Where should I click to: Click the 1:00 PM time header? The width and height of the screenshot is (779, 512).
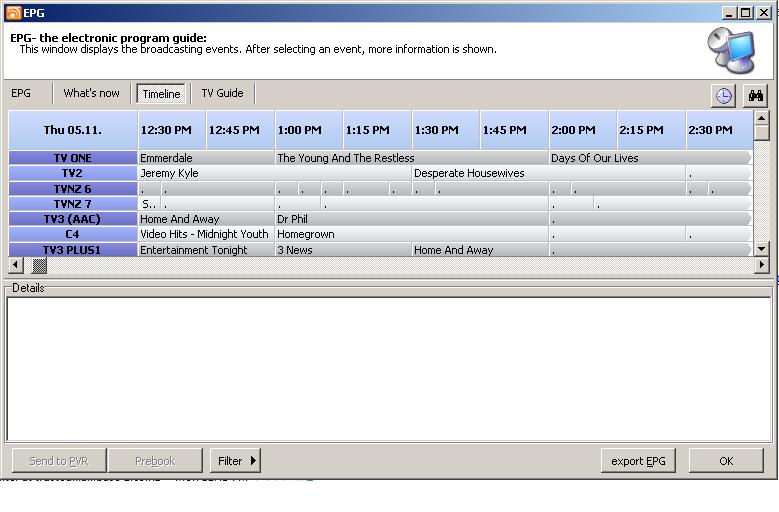[309, 130]
